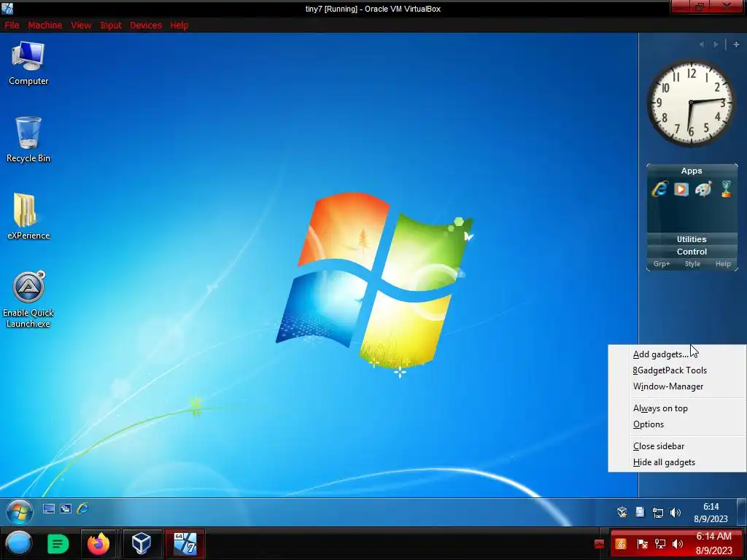
Task: Open Internet Explorer in Apps launcher gadget
Action: [x=659, y=189]
